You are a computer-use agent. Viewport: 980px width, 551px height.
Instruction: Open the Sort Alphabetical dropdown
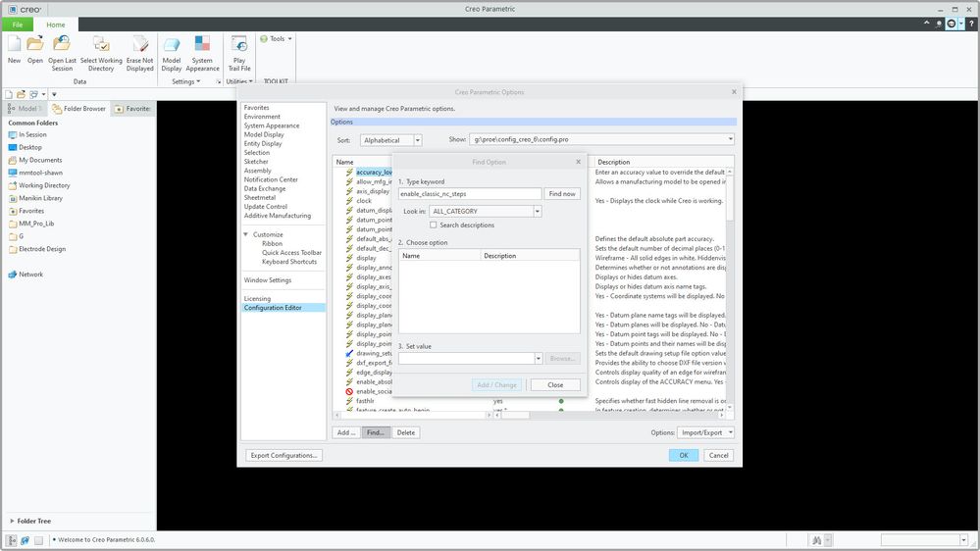(417, 140)
